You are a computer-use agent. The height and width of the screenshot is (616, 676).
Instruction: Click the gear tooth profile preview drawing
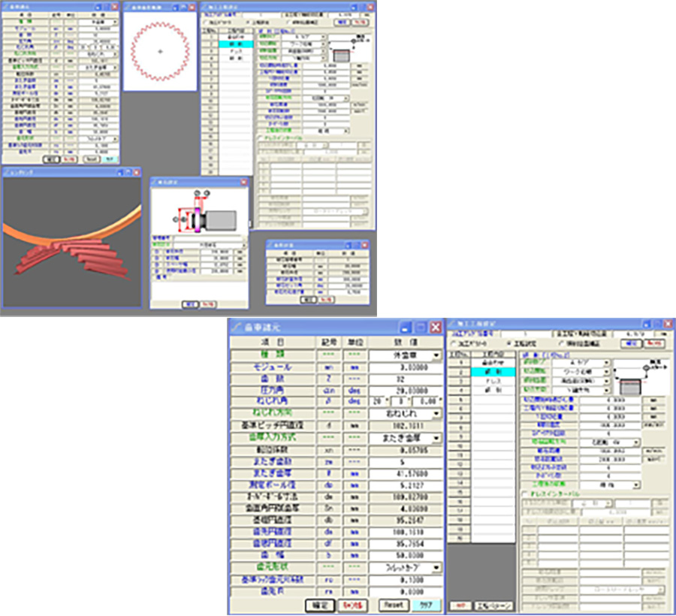tap(160, 53)
